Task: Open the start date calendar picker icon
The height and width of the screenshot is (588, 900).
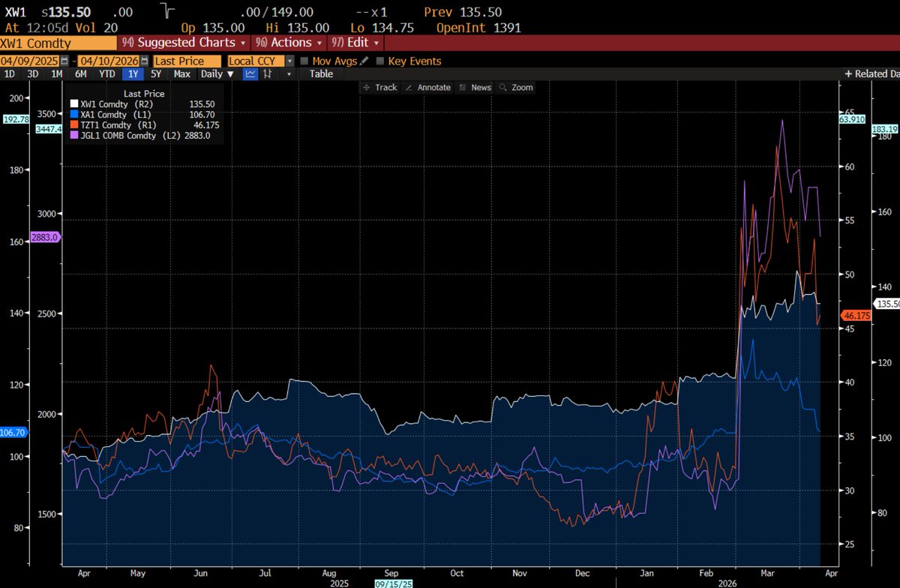Action: click(x=64, y=61)
